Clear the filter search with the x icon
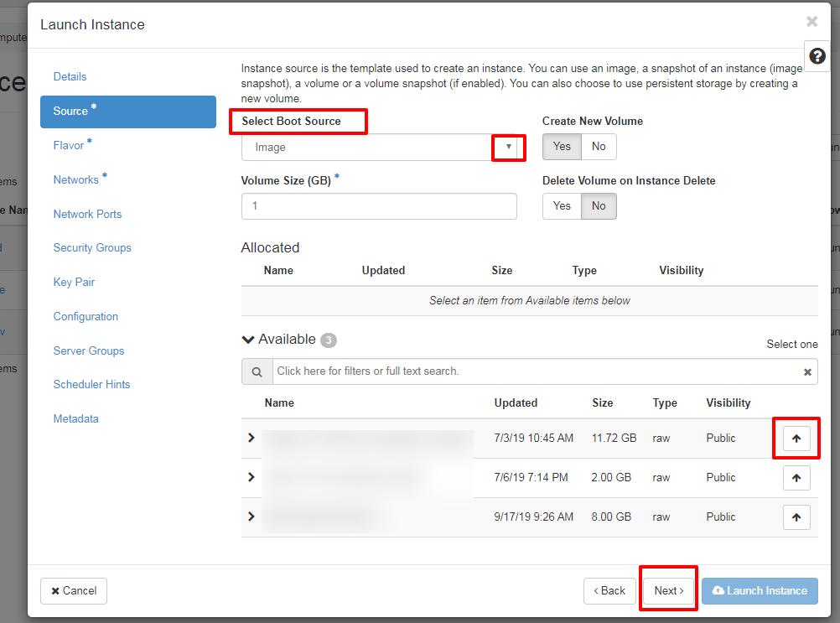The width and height of the screenshot is (840, 623). 807,371
